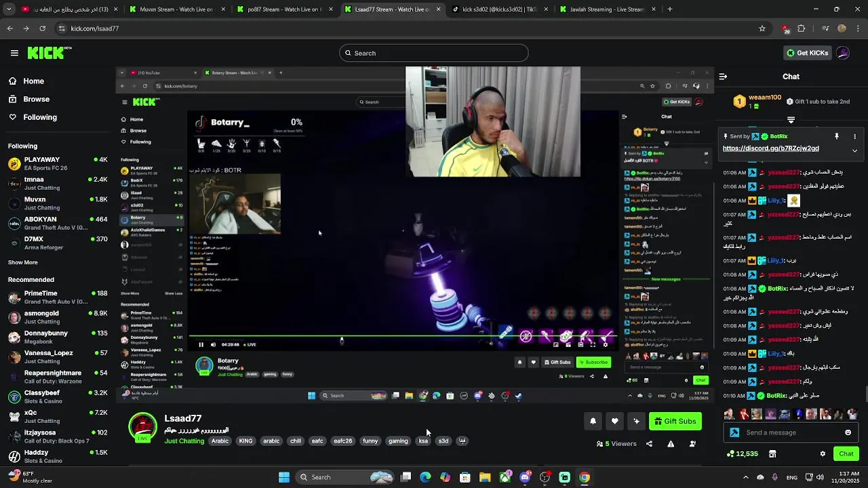Bookmark this page with star icon
Viewport: 868px width, 488px height.
(762, 28)
